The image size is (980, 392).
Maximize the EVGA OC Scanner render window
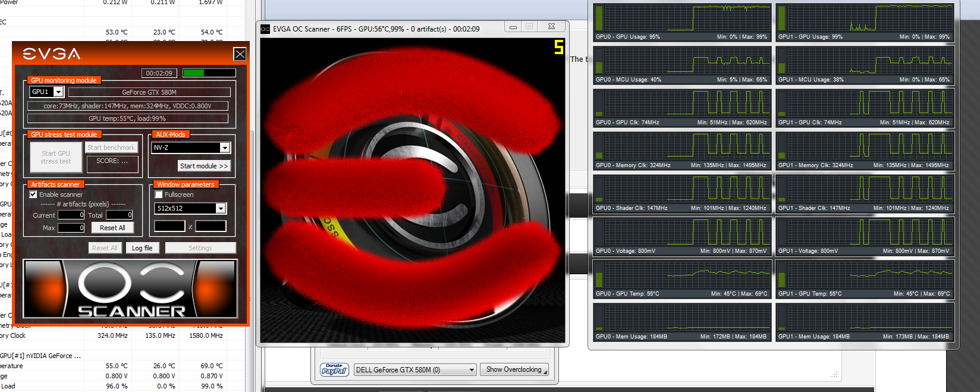pyautogui.click(x=529, y=27)
